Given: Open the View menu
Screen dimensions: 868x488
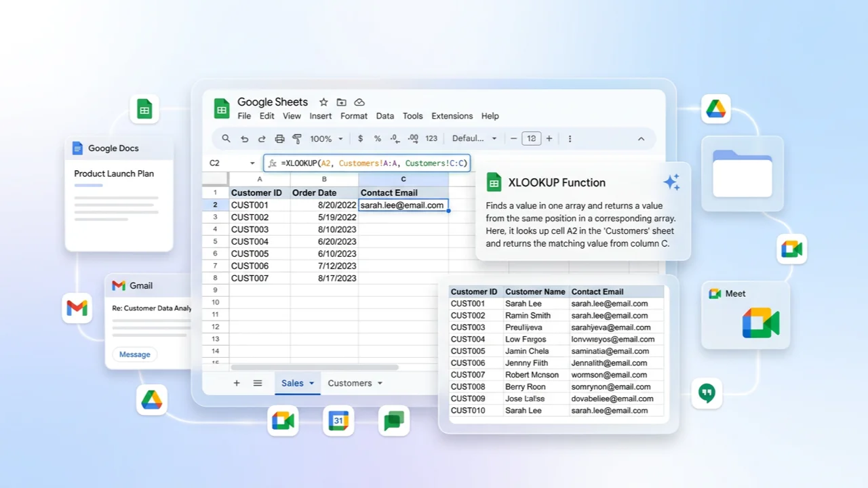Looking at the screenshot, I should pos(292,116).
